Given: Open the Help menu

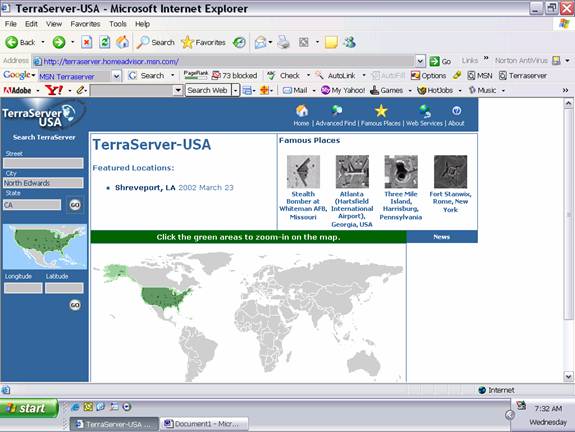Looking at the screenshot, I should 142,24.
